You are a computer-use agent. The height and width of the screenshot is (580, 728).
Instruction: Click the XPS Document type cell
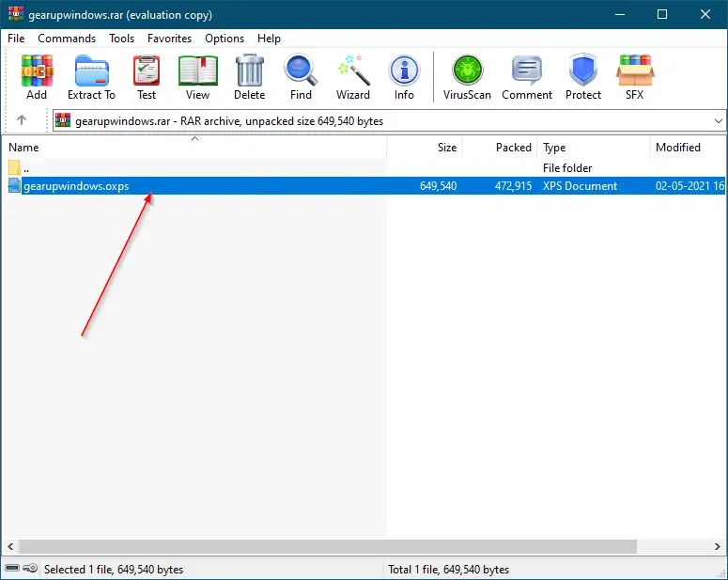click(580, 186)
